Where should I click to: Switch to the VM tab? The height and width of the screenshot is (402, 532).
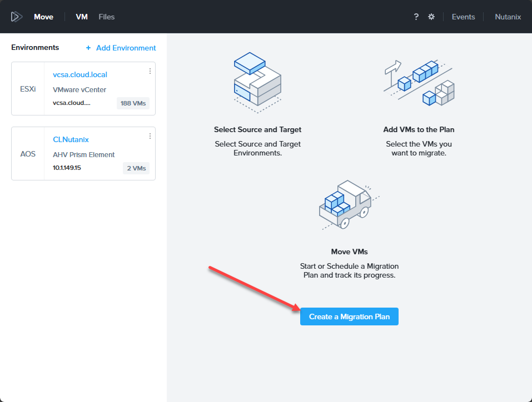(82, 17)
